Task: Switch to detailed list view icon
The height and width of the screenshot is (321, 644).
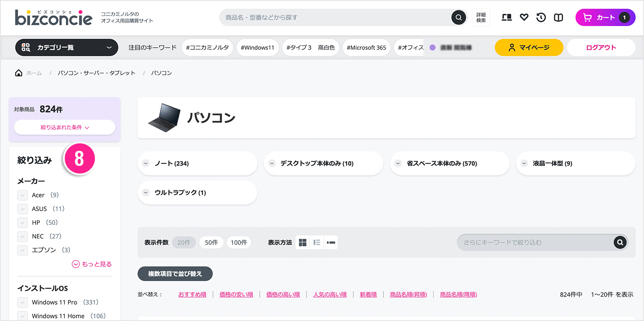Action: (x=317, y=242)
